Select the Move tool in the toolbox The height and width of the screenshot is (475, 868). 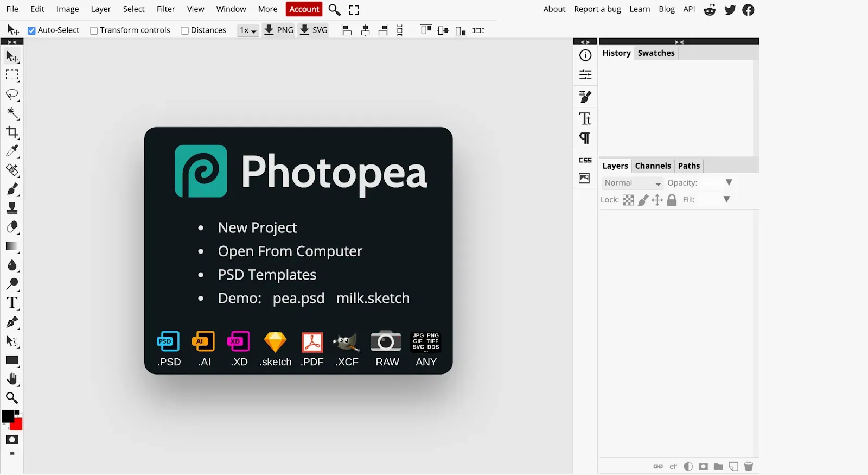[x=12, y=56]
